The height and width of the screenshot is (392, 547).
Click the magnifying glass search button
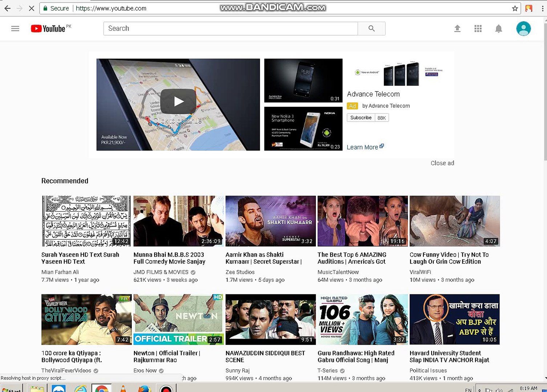pos(372,28)
